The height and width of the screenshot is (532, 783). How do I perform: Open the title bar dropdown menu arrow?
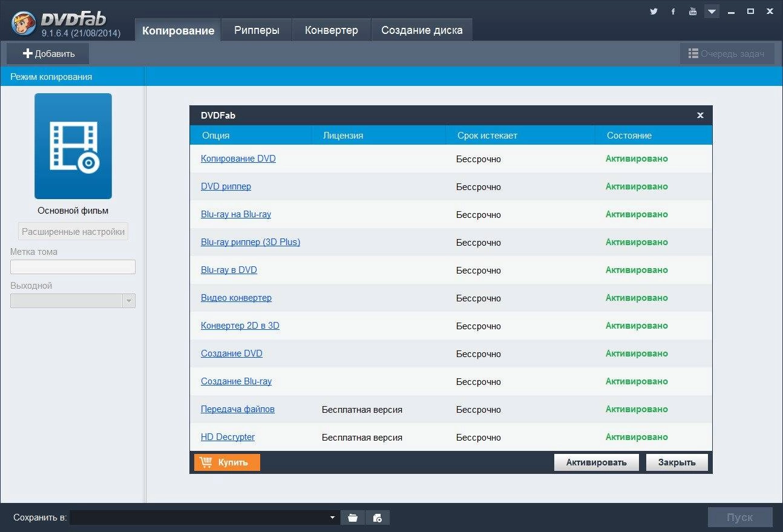click(x=712, y=11)
